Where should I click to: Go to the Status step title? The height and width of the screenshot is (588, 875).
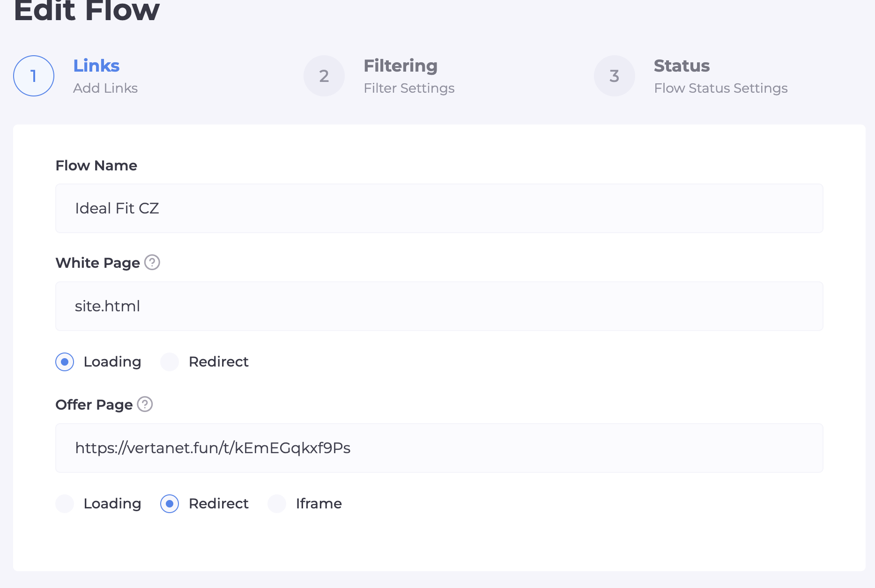pos(682,66)
